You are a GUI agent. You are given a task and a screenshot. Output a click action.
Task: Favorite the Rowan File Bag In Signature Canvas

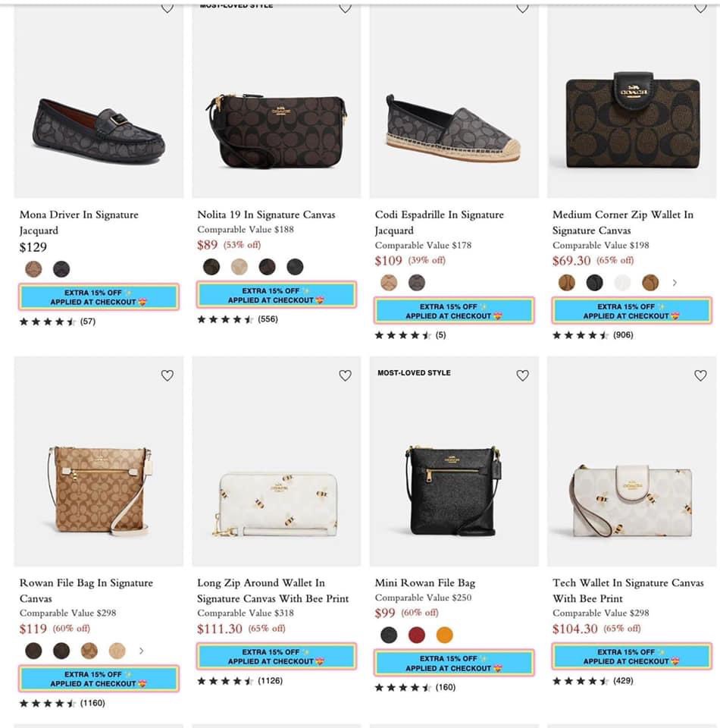coord(167,375)
